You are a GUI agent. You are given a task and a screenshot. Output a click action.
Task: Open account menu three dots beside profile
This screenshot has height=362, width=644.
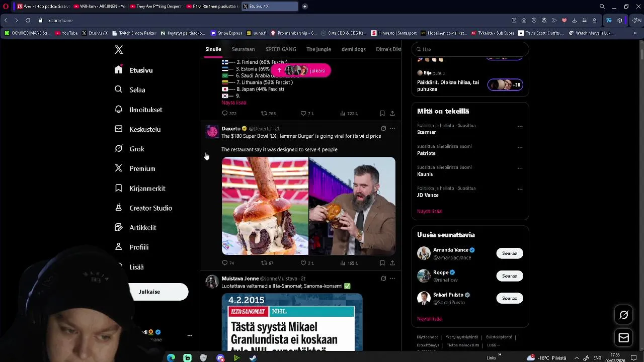click(x=190, y=335)
